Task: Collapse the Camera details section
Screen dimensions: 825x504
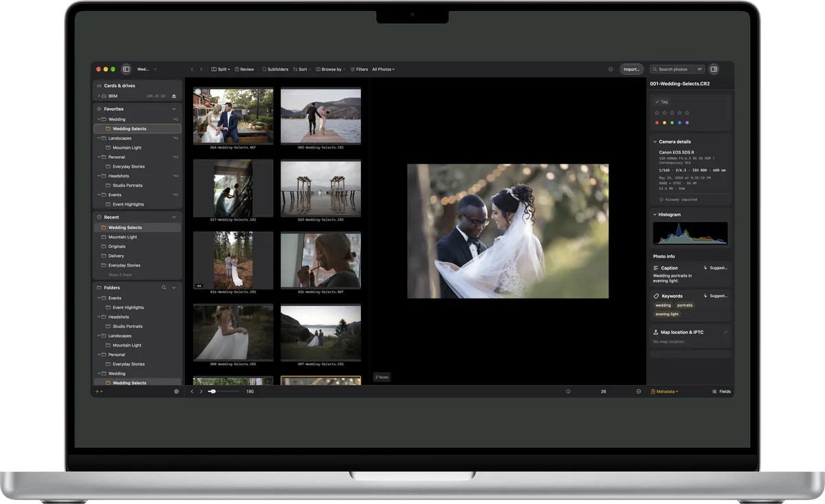Action: coord(655,142)
